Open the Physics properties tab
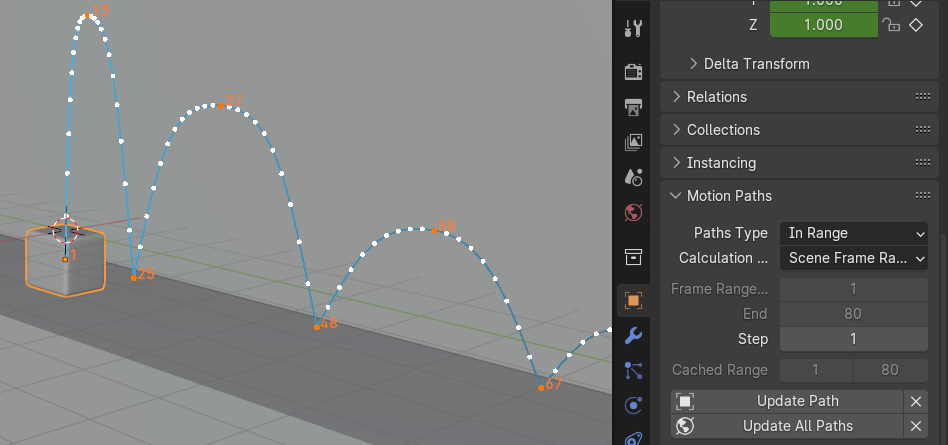 click(633, 405)
